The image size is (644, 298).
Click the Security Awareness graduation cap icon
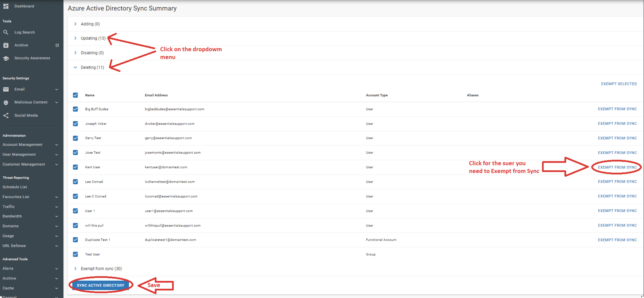6,58
